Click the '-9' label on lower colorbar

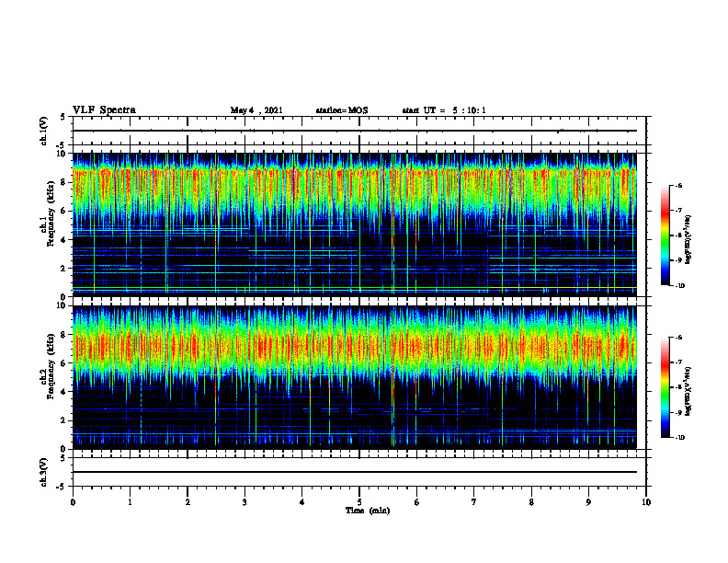[x=678, y=412]
